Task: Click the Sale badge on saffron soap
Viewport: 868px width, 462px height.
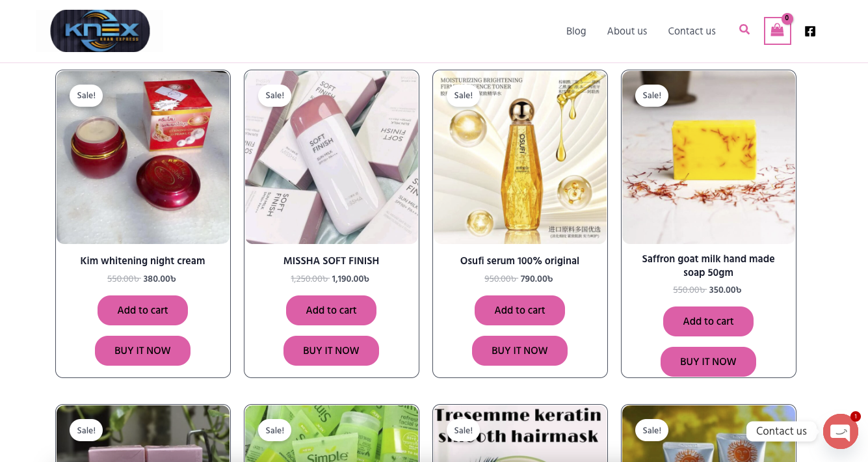Action: tap(651, 96)
